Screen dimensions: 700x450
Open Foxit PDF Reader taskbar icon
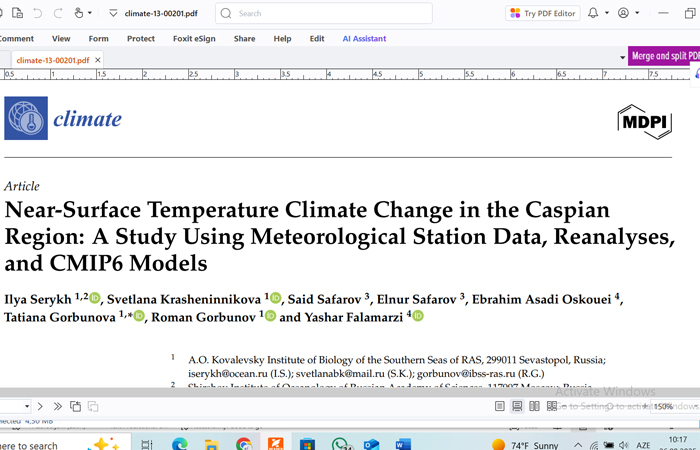(x=275, y=444)
